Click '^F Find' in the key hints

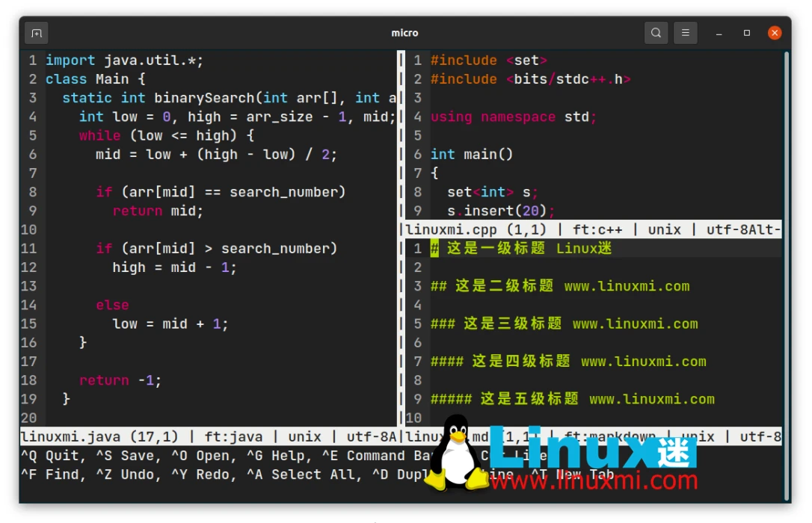(49, 475)
